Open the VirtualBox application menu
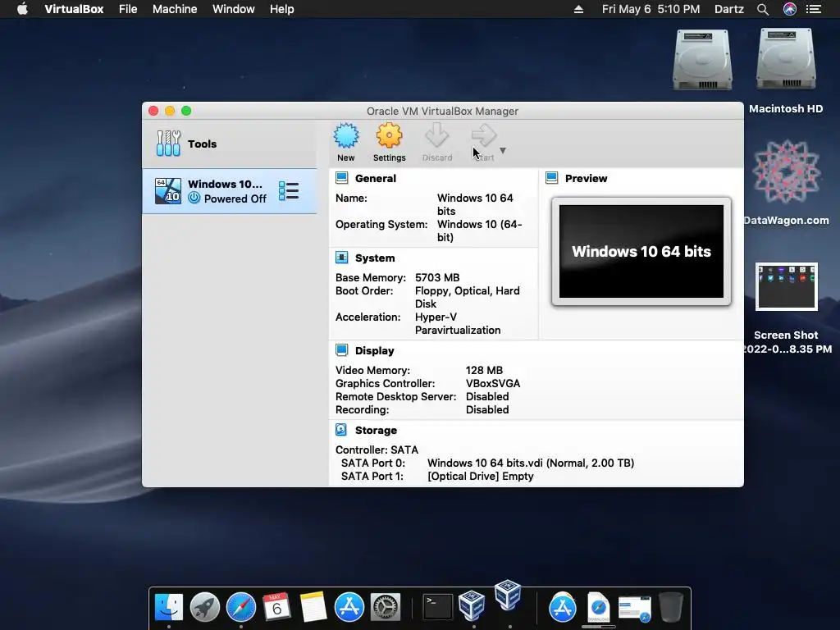This screenshot has width=840, height=630. click(74, 9)
